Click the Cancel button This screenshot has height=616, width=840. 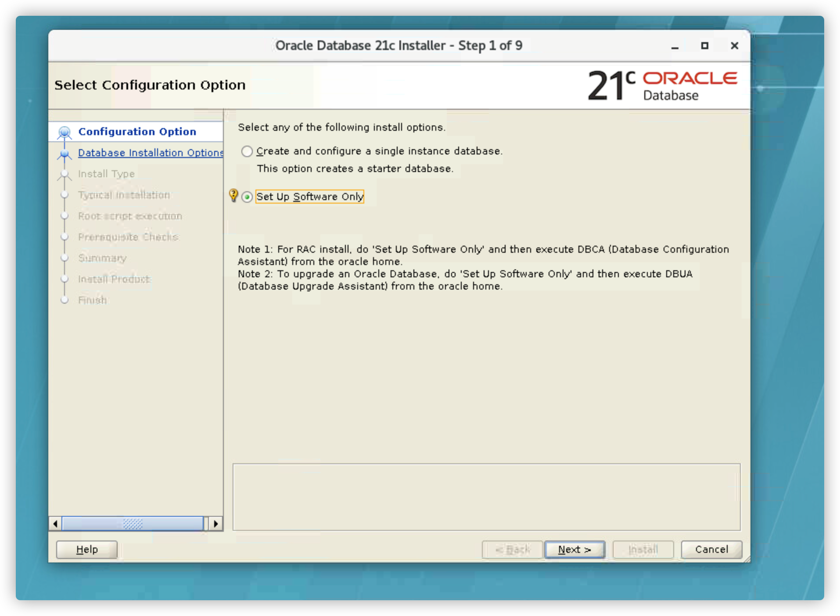pos(711,549)
